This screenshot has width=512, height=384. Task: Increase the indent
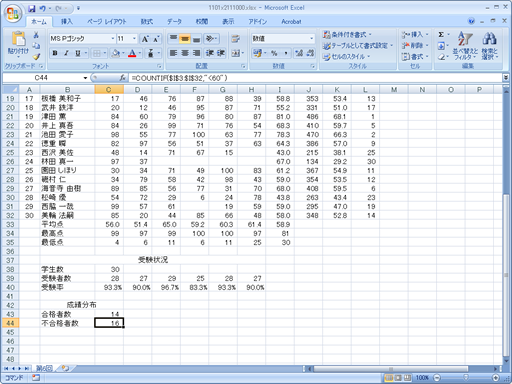point(221,53)
